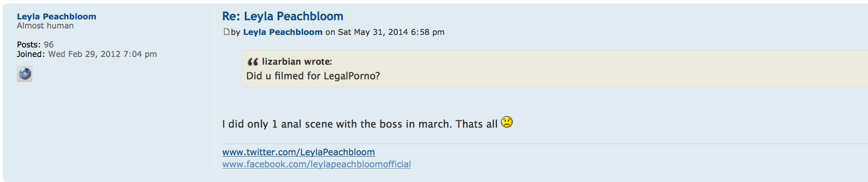Click the word "by" in the byline
The height and width of the screenshot is (182, 868).
coord(235,32)
